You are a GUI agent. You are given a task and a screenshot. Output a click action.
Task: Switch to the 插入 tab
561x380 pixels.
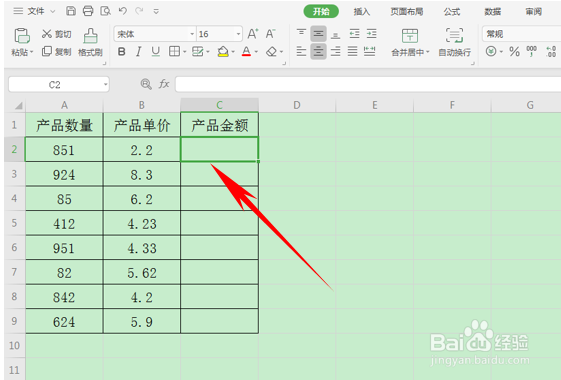click(x=361, y=12)
